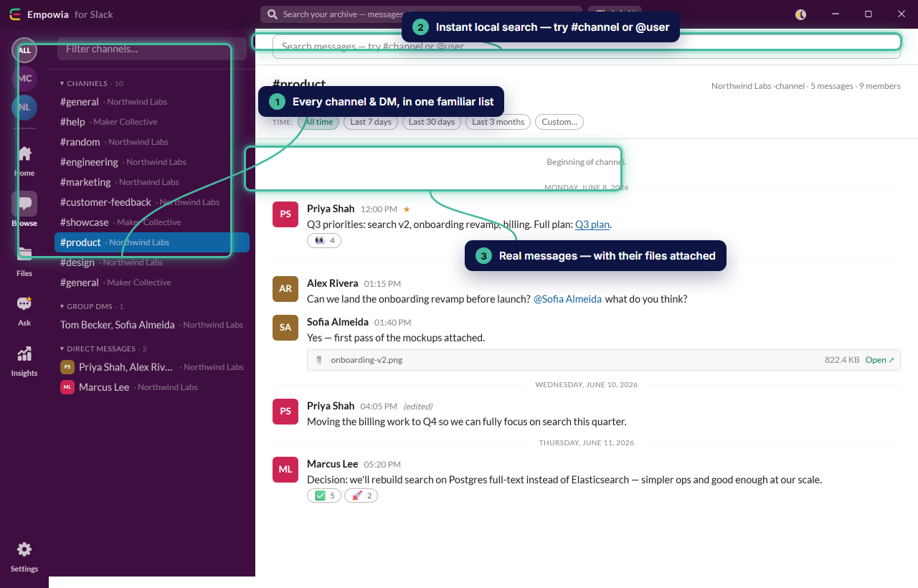Click Marcus Lee's ML message avatar
Image resolution: width=918 pixels, height=588 pixels.
click(285, 470)
